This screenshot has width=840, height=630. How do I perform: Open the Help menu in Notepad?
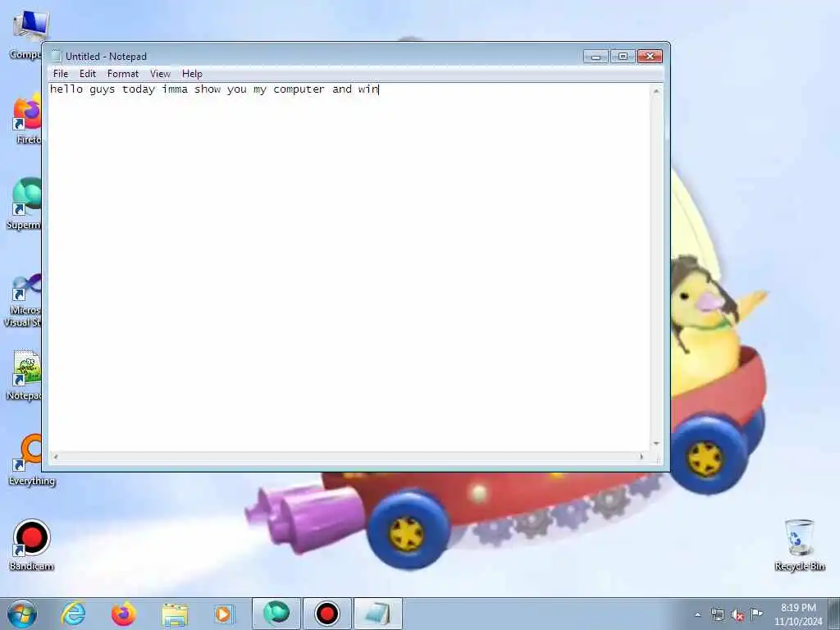(192, 73)
